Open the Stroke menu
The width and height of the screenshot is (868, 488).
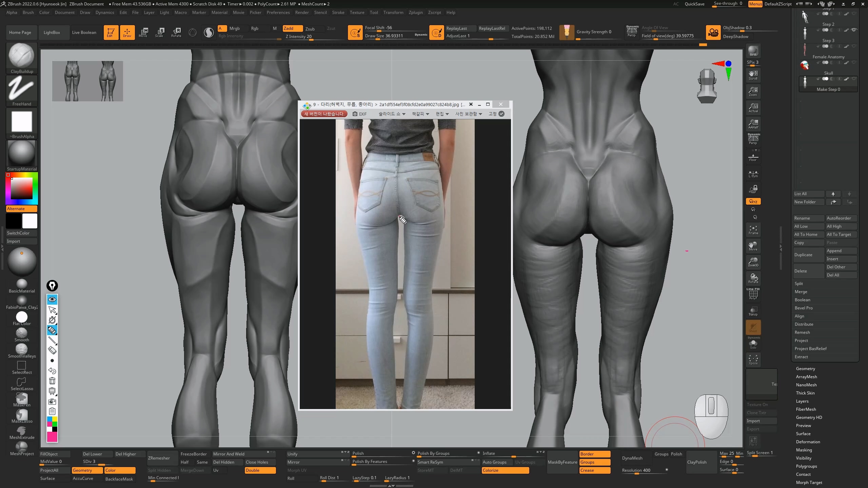point(338,13)
